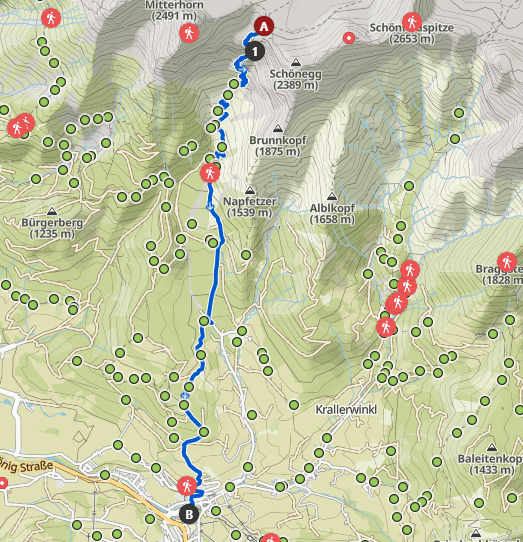The height and width of the screenshot is (542, 523).
Task: Click the route end marker B
Action: [189, 514]
